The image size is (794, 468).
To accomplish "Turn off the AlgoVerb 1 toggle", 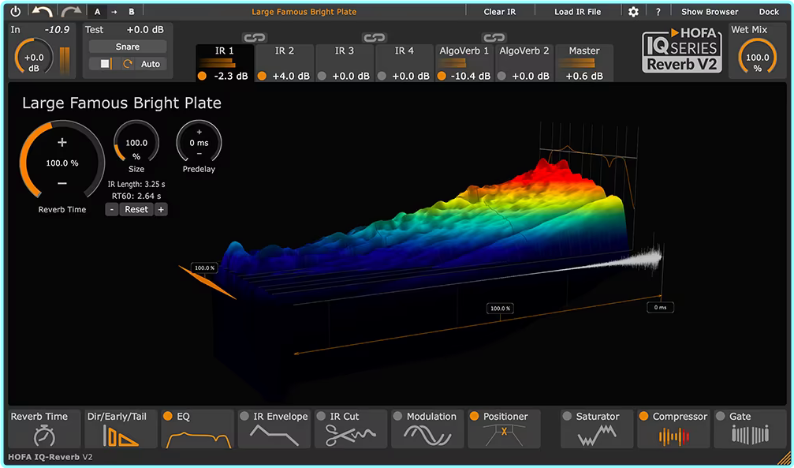I will click(442, 76).
